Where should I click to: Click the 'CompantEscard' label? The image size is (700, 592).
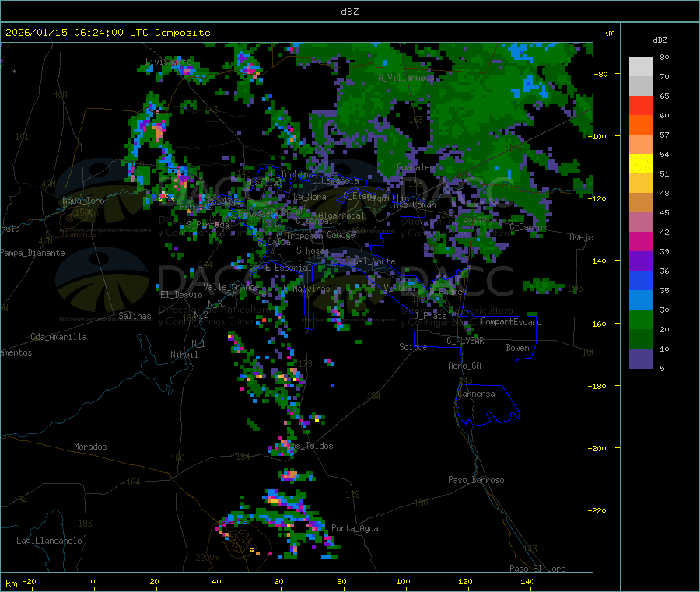511,322
